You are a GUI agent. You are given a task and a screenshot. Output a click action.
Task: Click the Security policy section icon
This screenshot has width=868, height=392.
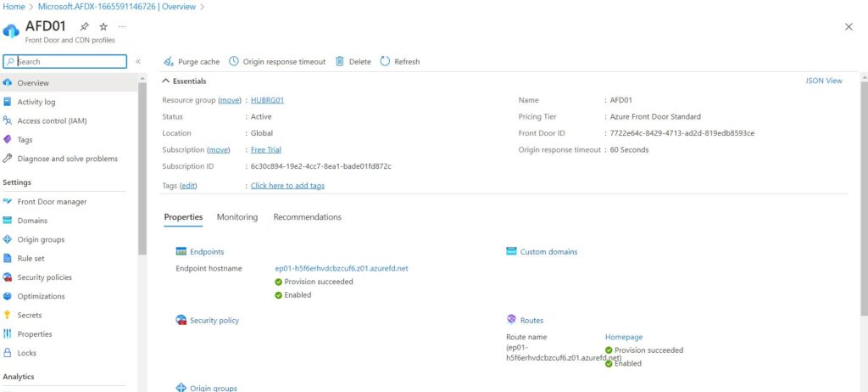pos(181,320)
